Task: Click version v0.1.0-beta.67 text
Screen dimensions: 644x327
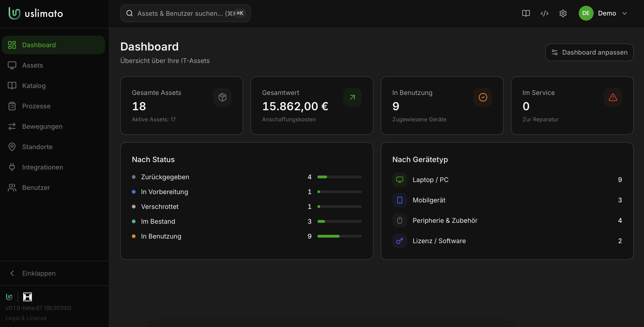Action: click(38, 308)
